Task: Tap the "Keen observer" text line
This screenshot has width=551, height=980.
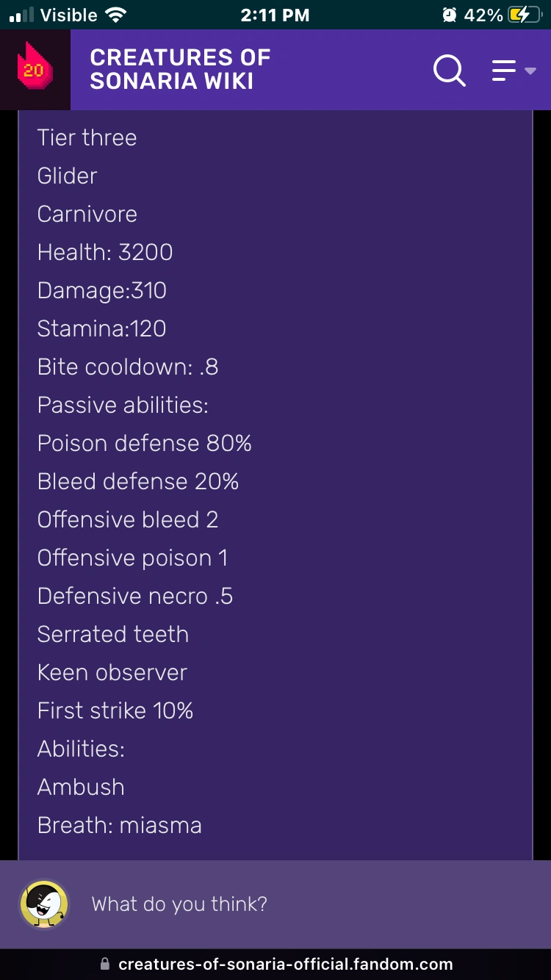Action: click(112, 672)
